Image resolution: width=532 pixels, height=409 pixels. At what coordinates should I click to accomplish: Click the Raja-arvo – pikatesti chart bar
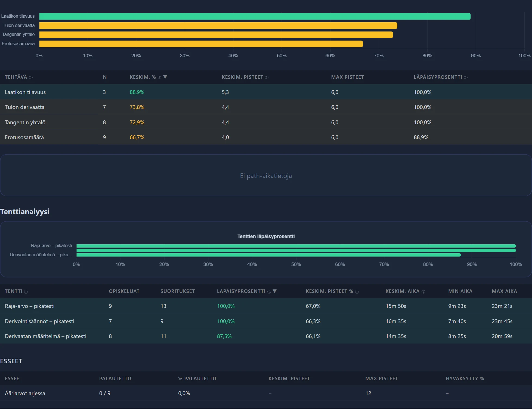pos(296,246)
